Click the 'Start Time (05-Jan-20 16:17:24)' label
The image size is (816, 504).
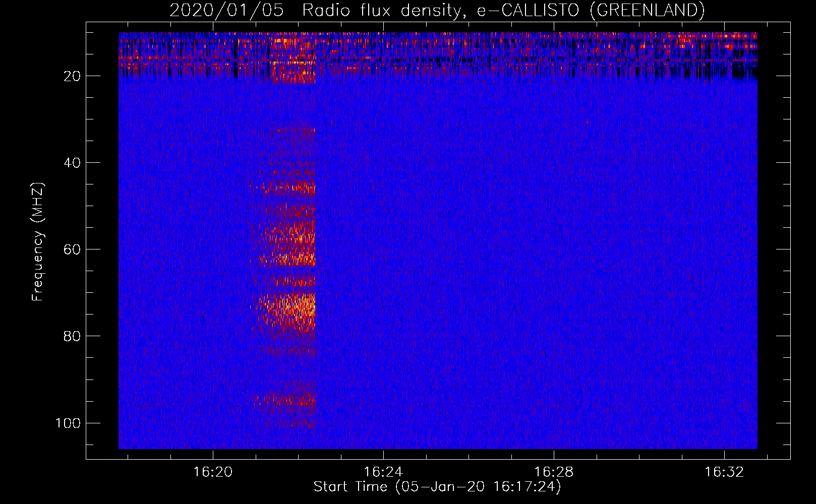pyautogui.click(x=437, y=487)
